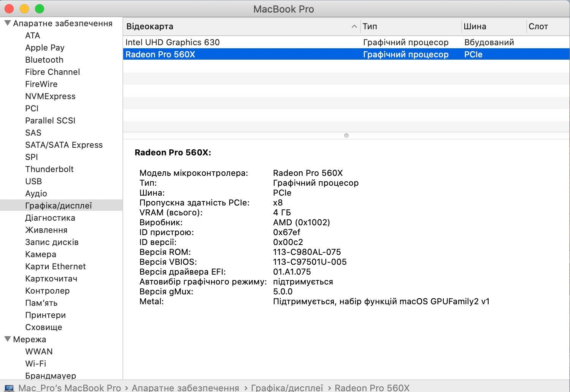Go to Графіка/дисплеї in path bar
The width and height of the screenshot is (570, 392).
coord(287,388)
